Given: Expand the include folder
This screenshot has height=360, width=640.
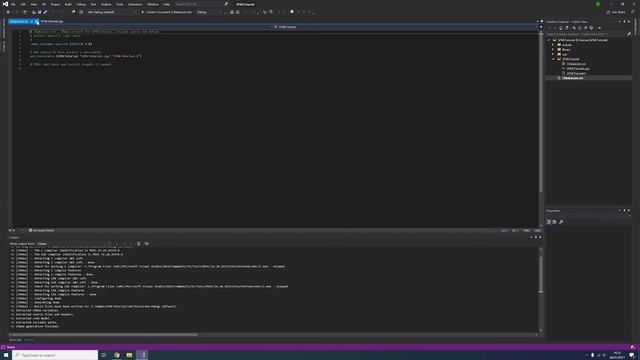Looking at the screenshot, I should click(x=553, y=45).
